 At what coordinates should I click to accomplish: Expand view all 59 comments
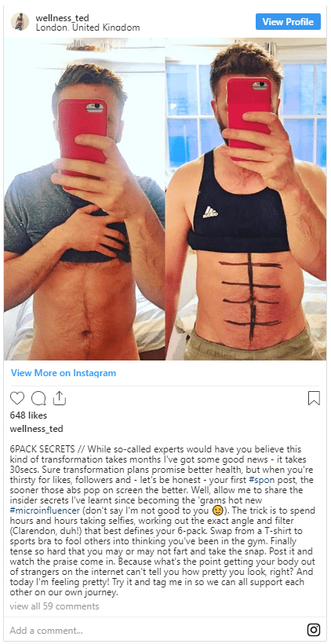[x=55, y=606]
